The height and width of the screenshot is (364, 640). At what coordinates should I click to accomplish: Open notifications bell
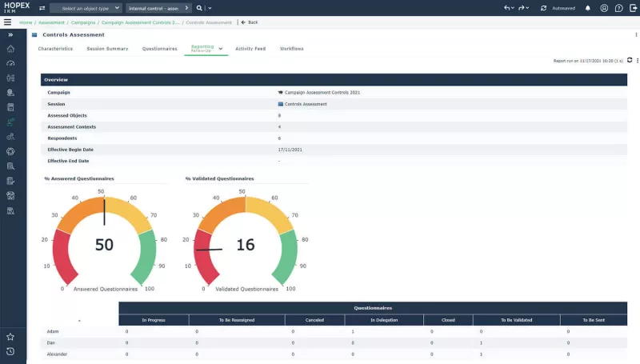[x=588, y=8]
